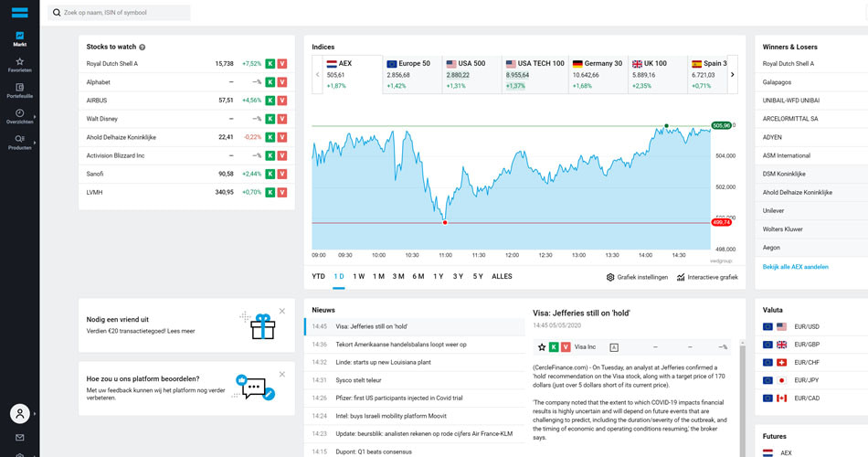Open the user profile avatar
868x457 pixels.
pyautogui.click(x=20, y=413)
